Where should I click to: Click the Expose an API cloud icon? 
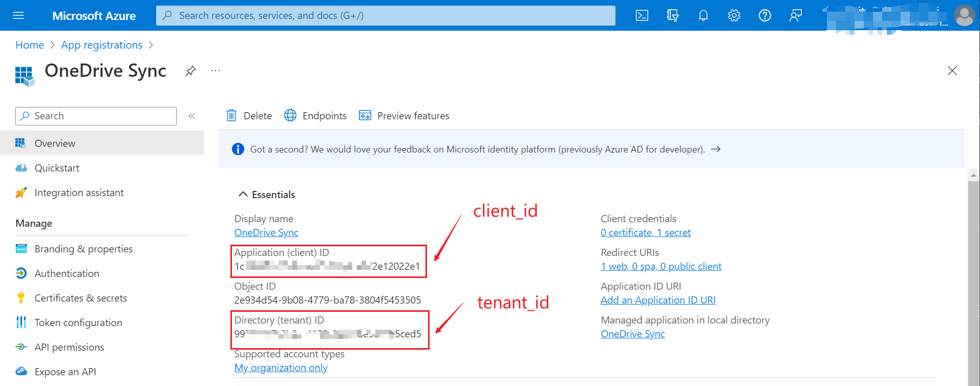[x=21, y=371]
